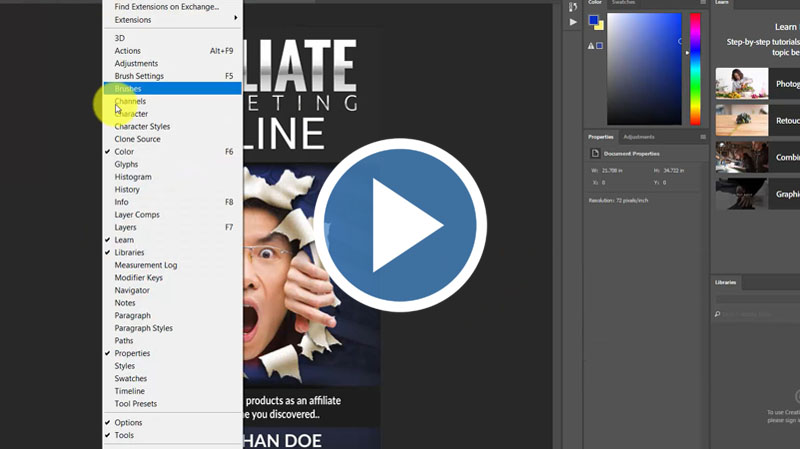Uncheck the Properties panel menu entry
The height and width of the screenshot is (449, 800).
coord(132,353)
